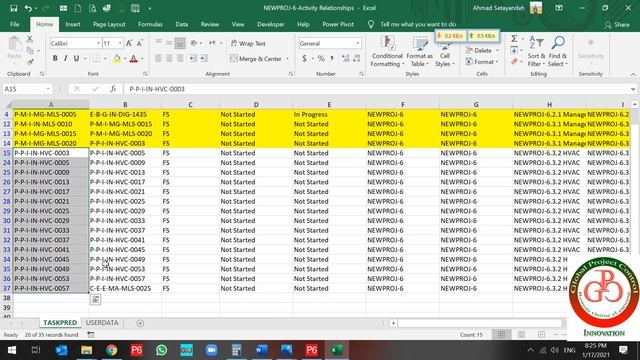Click the Insert Function fx icon
Image resolution: width=640 pixels, height=360 pixels.
tap(113, 89)
